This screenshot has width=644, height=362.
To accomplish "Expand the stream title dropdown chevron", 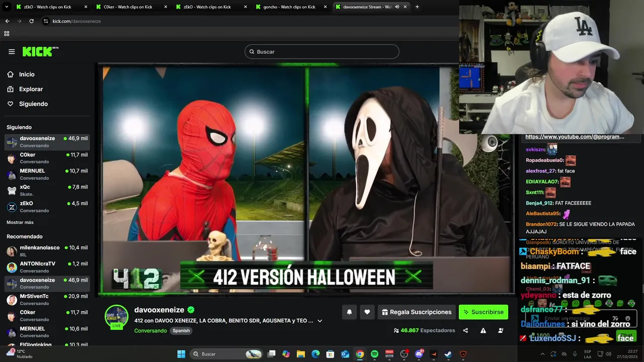I will (x=319, y=321).
